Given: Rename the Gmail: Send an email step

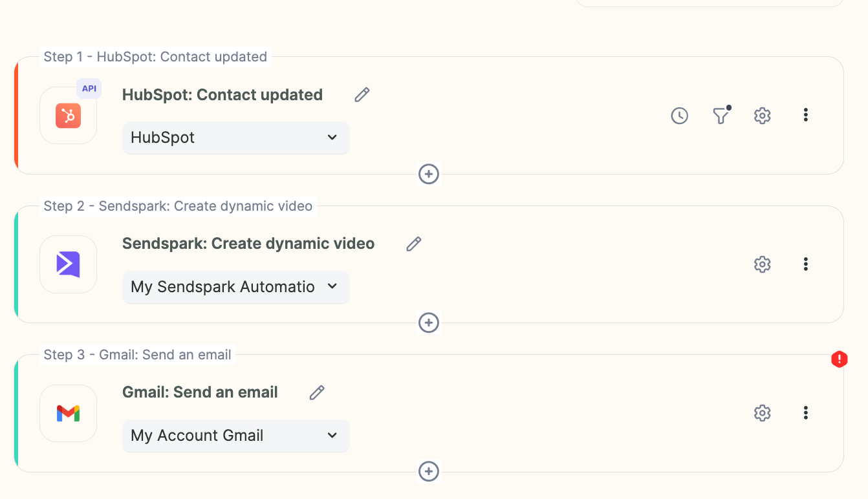Looking at the screenshot, I should pyautogui.click(x=317, y=392).
